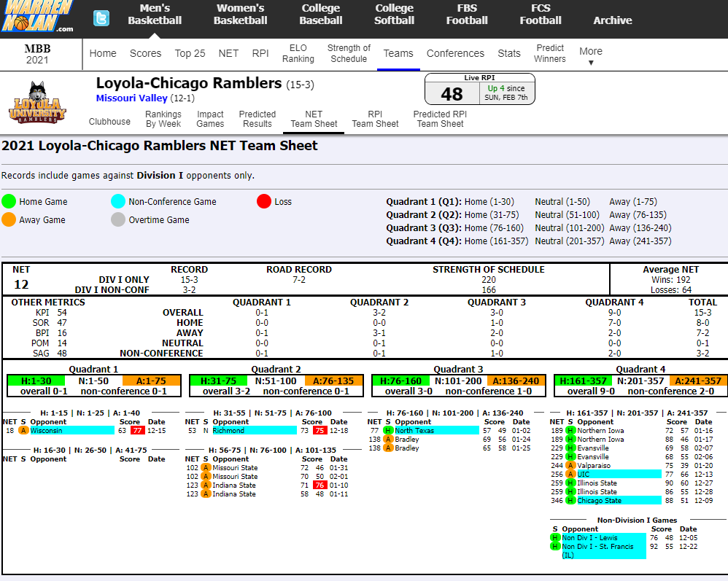Open Predicted Results tab

pyautogui.click(x=257, y=119)
